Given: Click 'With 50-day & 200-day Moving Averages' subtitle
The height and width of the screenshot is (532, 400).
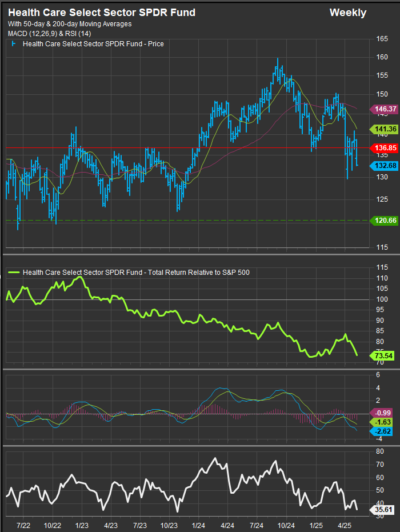Looking at the screenshot, I should (70, 24).
